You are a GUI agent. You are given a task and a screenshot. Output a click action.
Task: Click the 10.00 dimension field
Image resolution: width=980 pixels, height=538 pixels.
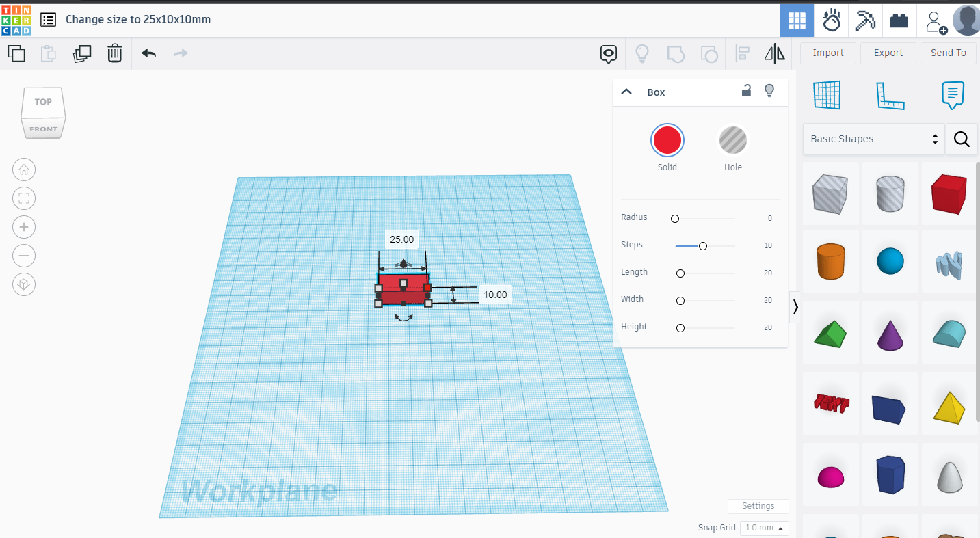(x=495, y=295)
